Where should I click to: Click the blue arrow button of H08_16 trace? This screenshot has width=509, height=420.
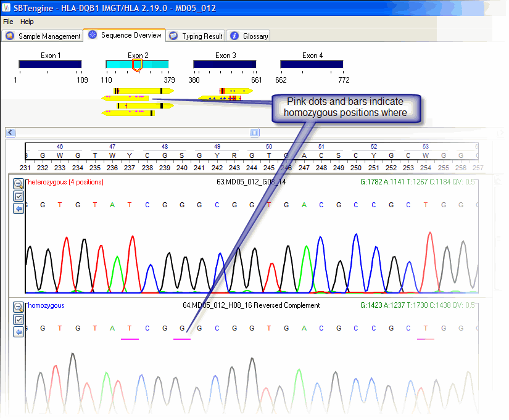tap(19, 332)
